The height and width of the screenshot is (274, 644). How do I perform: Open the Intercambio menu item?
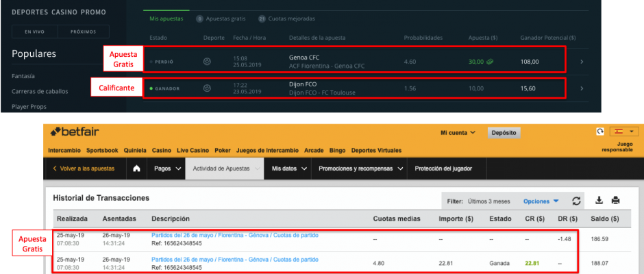(x=64, y=150)
